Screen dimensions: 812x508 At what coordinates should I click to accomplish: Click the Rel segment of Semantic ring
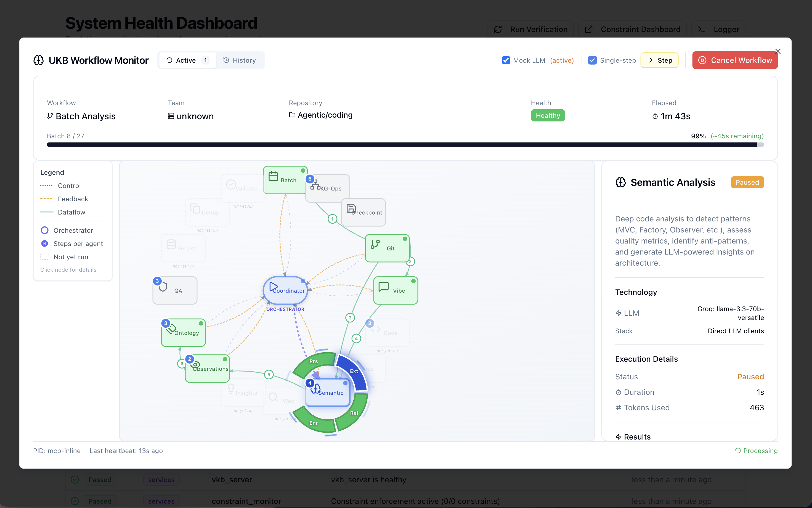353,412
